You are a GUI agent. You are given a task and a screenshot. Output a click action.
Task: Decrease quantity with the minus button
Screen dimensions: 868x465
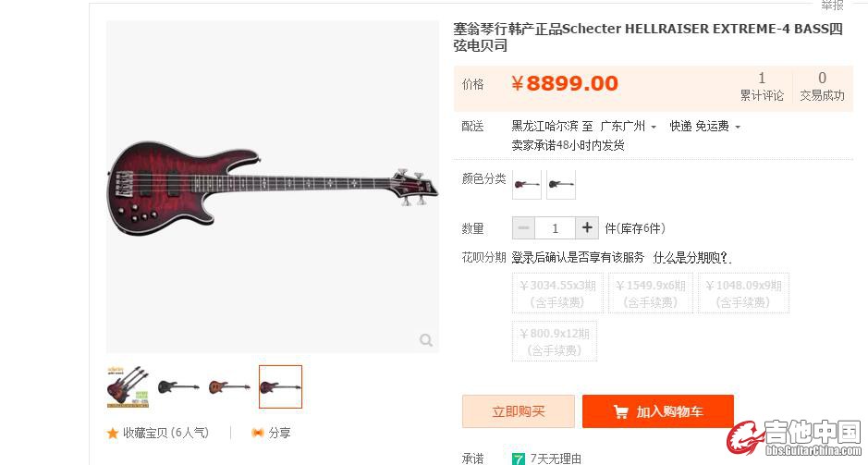tap(523, 227)
